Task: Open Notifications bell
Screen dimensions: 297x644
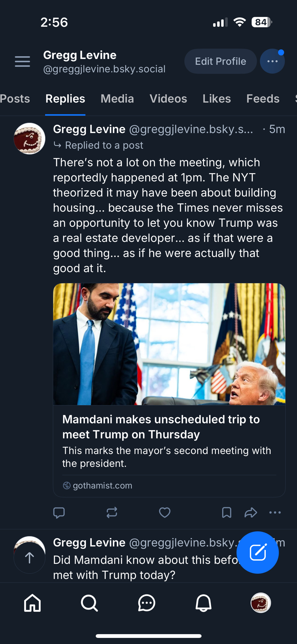Action: tap(204, 603)
